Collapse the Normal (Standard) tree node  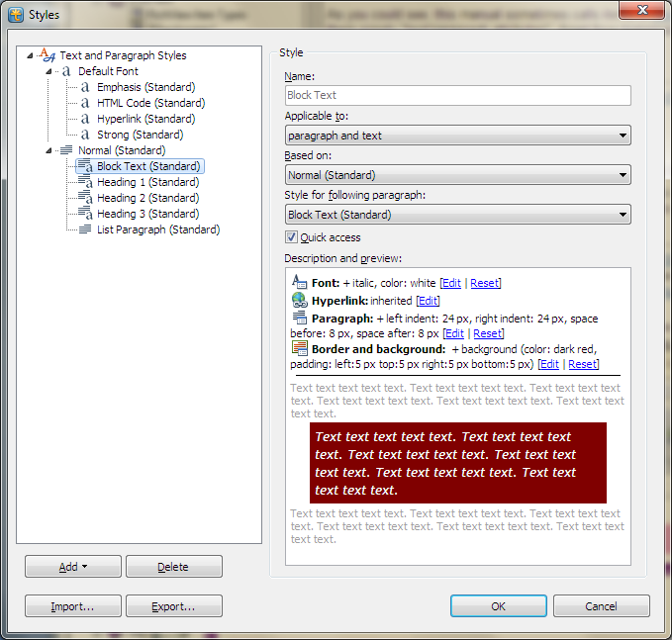(48, 150)
